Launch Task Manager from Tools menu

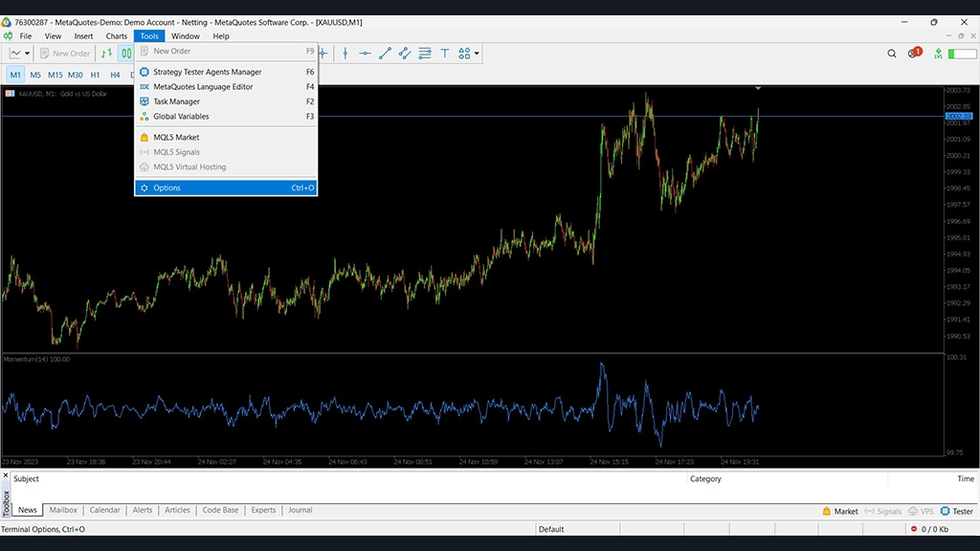point(226,101)
